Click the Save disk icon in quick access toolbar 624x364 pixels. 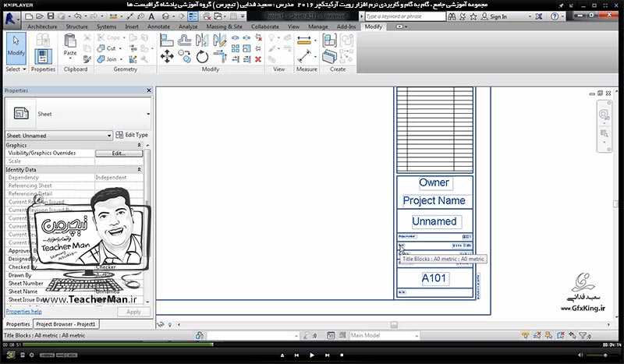tap(51, 16)
